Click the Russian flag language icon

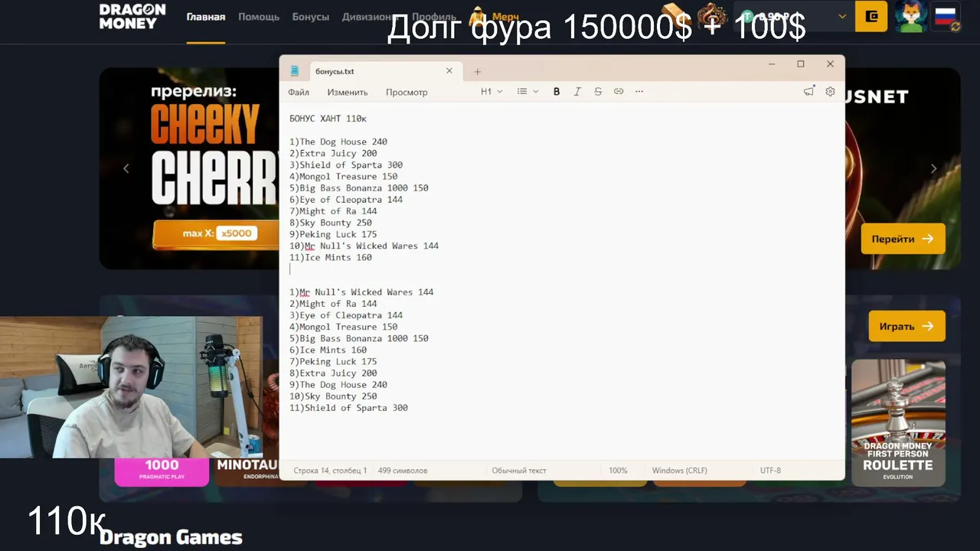tap(946, 16)
